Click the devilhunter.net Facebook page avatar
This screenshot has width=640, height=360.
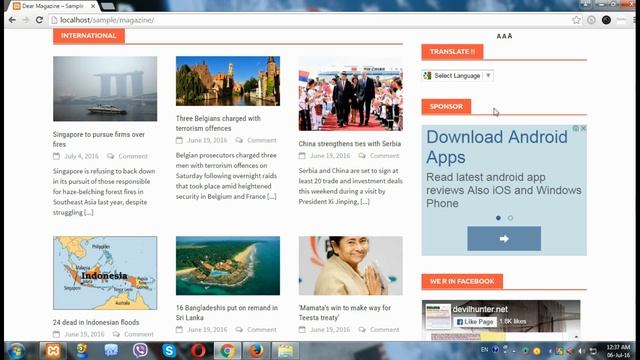[x=438, y=316]
